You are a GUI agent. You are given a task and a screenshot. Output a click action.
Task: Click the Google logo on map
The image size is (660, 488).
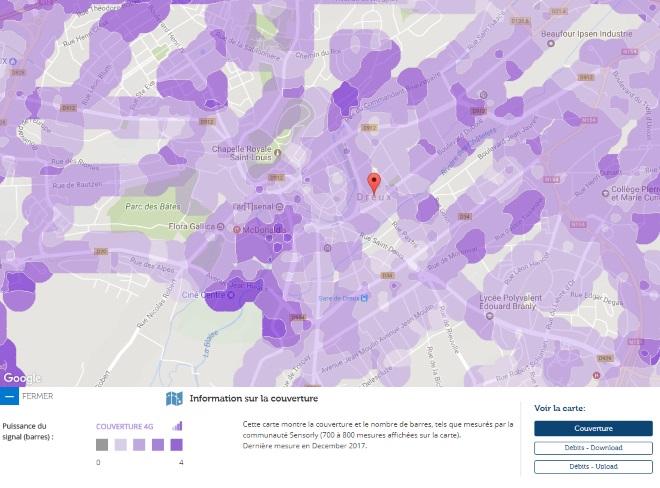pos(20,378)
